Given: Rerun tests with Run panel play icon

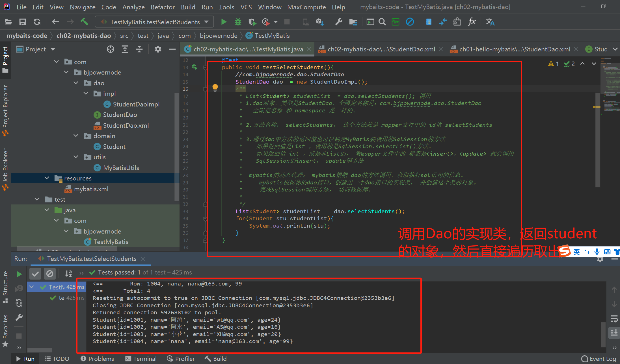Looking at the screenshot, I should [19, 274].
